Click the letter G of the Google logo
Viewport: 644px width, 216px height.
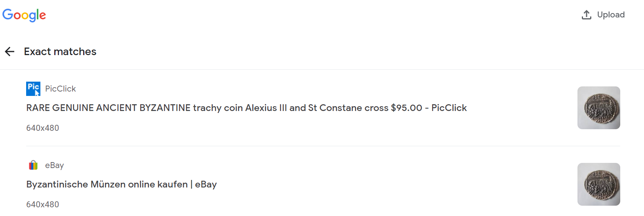[8, 14]
